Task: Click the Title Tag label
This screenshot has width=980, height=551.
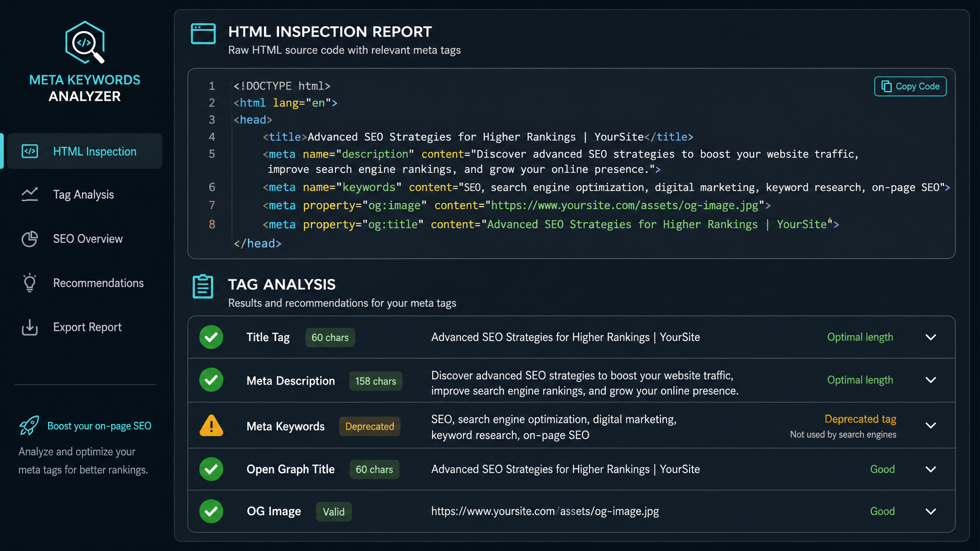Action: [268, 337]
